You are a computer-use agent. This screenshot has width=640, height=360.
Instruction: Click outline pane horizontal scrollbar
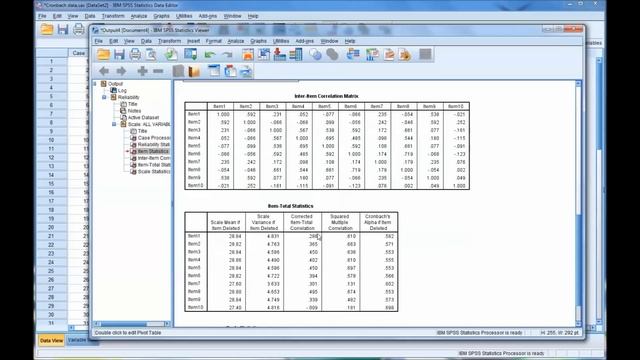(132, 324)
